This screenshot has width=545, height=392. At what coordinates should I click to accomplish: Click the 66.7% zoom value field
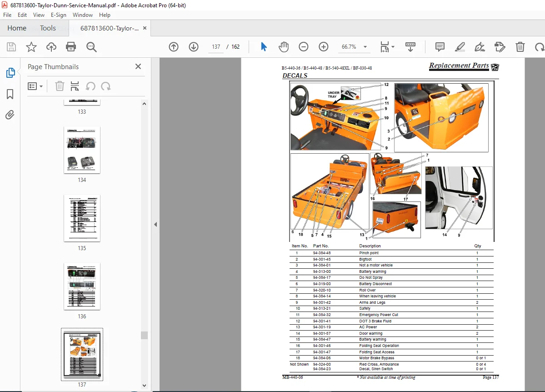349,46
